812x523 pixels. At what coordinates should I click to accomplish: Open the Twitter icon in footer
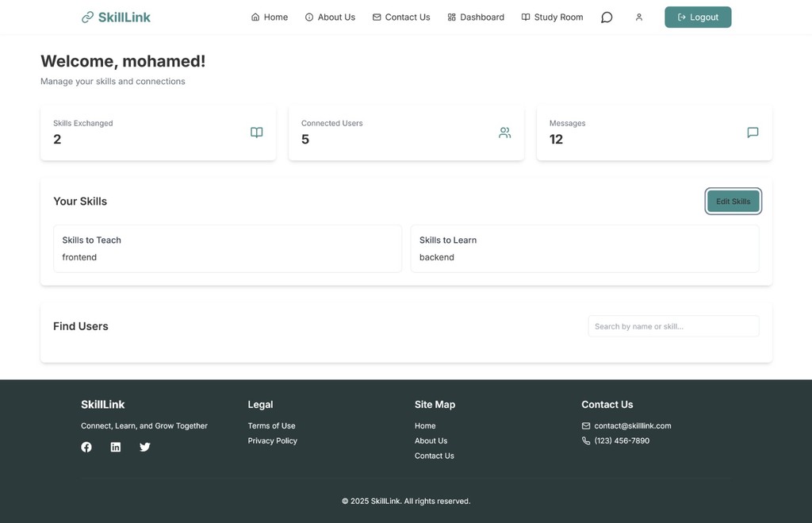pos(145,447)
